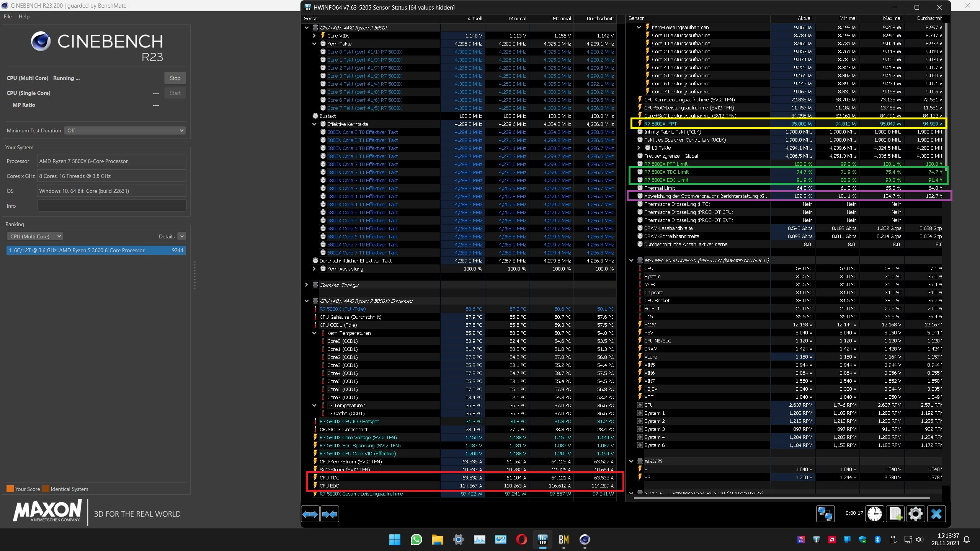The width and height of the screenshot is (980, 551).
Task: Open the Minimum Test Duration dropdown
Action: coord(125,130)
